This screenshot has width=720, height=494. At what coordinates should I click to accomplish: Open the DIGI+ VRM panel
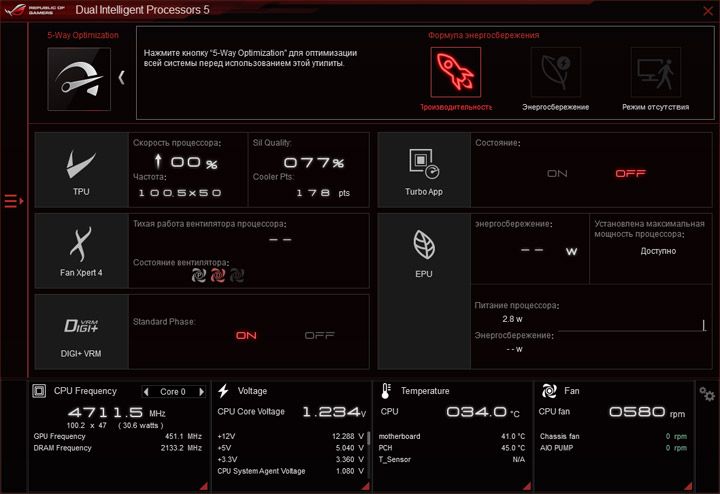(x=81, y=332)
